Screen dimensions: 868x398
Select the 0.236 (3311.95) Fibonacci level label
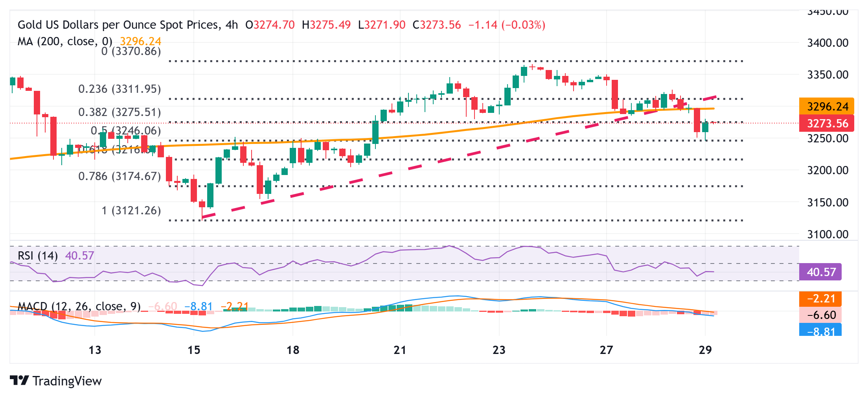tap(120, 89)
